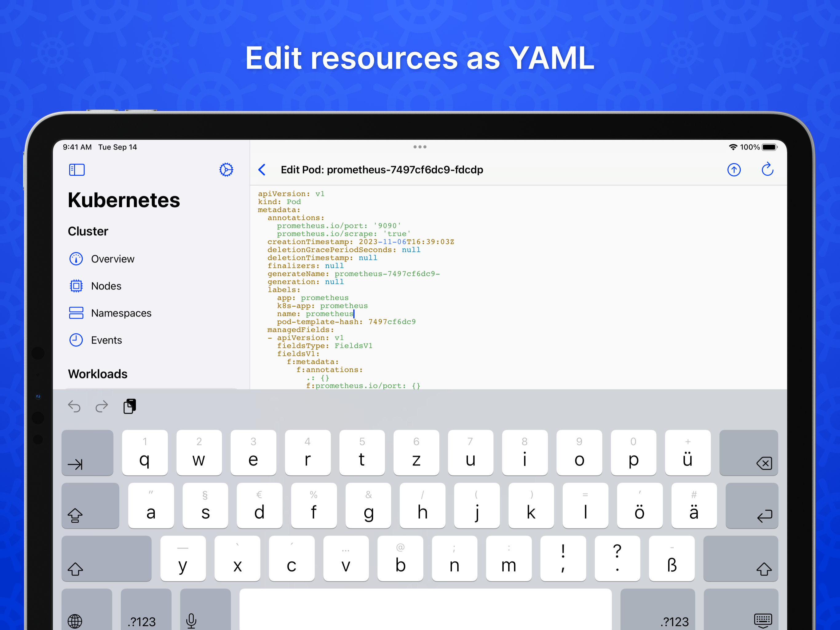
Task: Open the Nodes section
Action: pos(106,286)
